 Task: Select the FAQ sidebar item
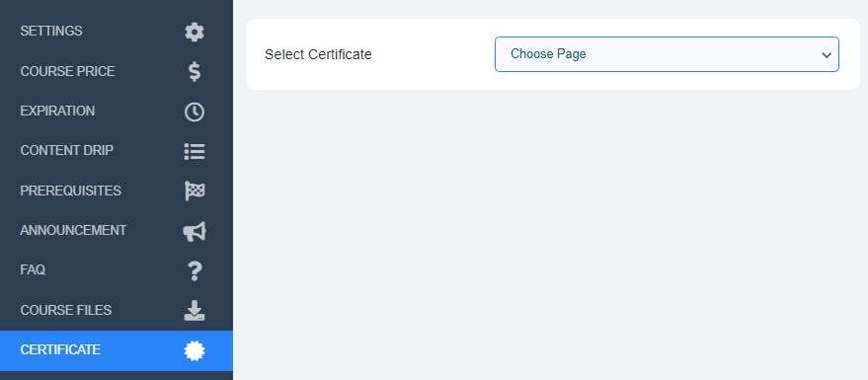click(117, 271)
